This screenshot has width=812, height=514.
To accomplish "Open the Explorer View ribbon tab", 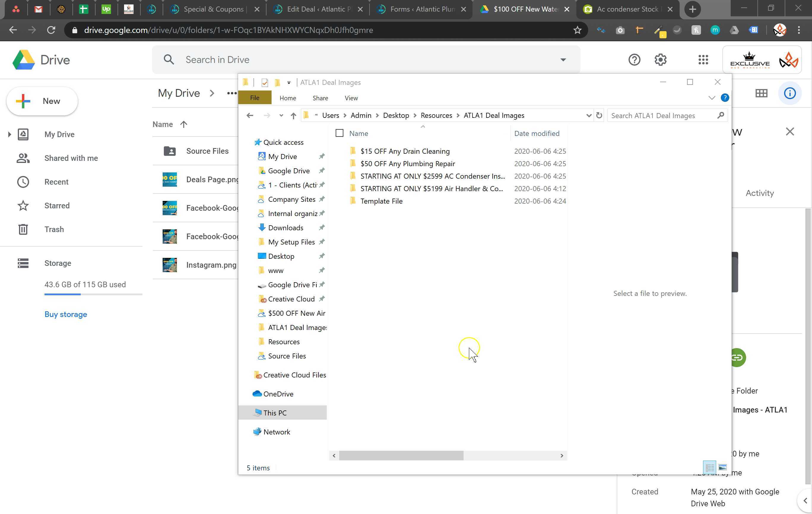I will [x=351, y=98].
